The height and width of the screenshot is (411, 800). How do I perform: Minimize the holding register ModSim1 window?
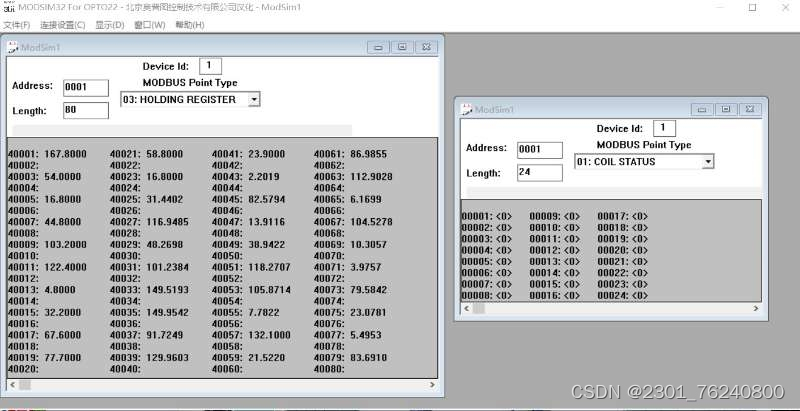tap(378, 47)
